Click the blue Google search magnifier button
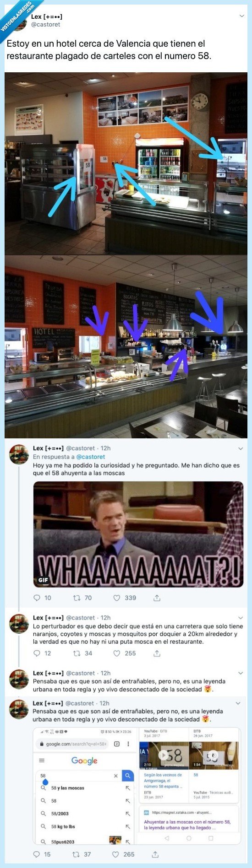This screenshot has height=868, width=252. coord(128,776)
